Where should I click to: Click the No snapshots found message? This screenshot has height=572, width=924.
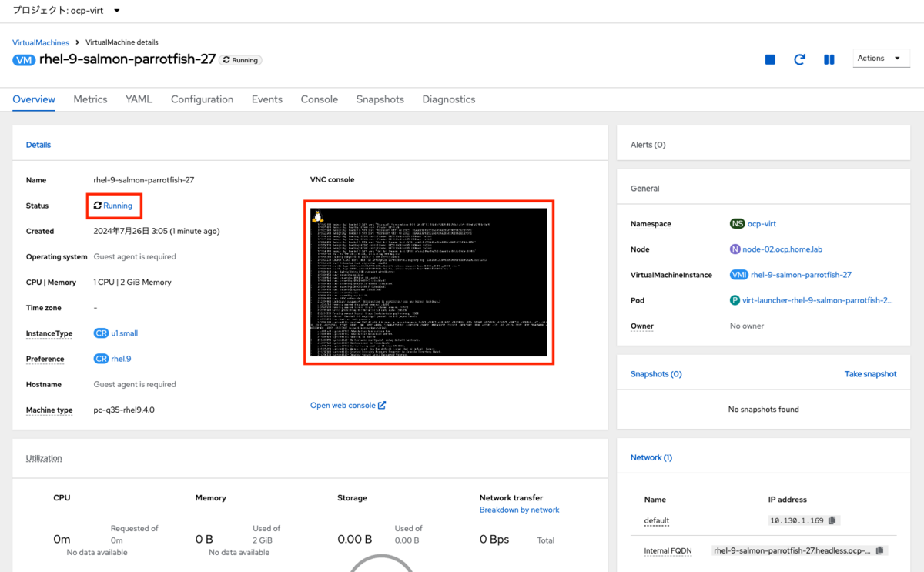764,410
